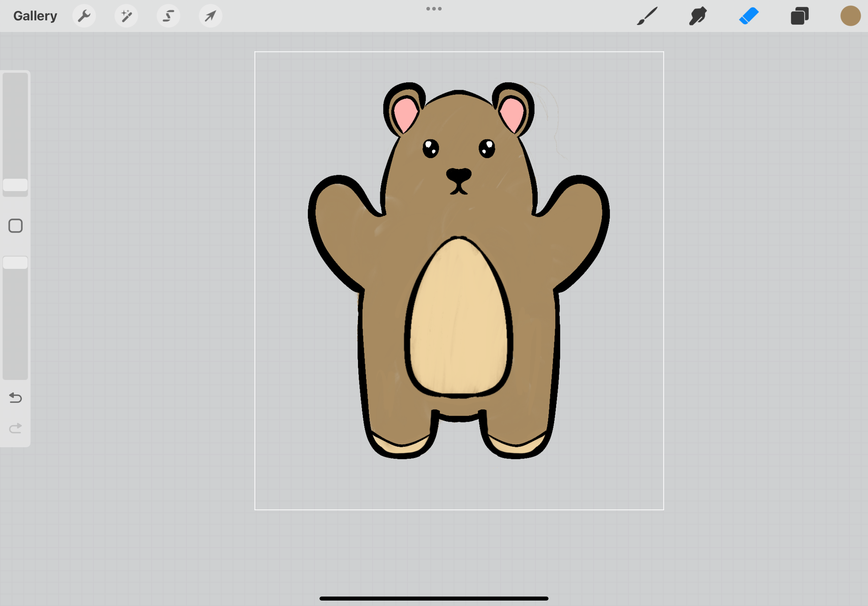Image resolution: width=868 pixels, height=606 pixels.
Task: Open the Actions wrench menu
Action: [x=84, y=16]
